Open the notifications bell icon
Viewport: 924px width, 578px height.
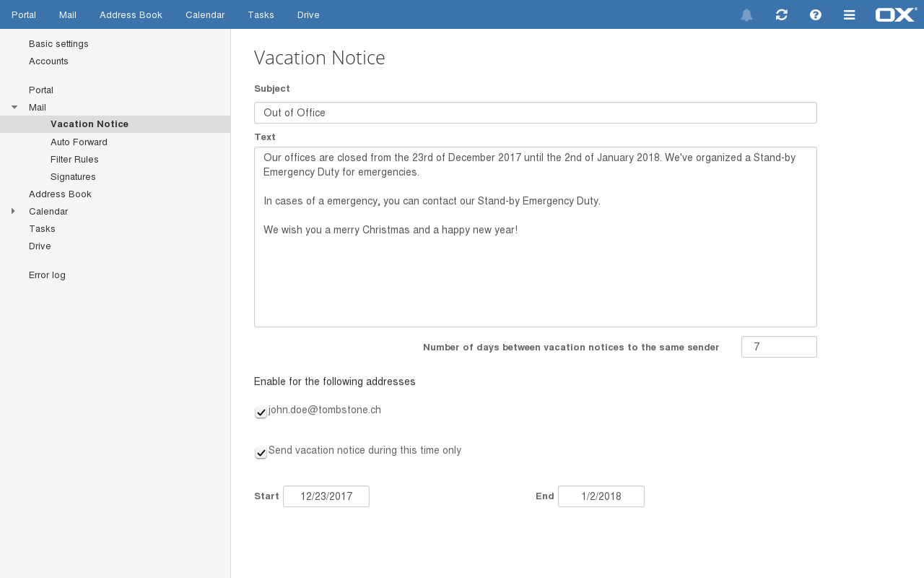click(746, 15)
